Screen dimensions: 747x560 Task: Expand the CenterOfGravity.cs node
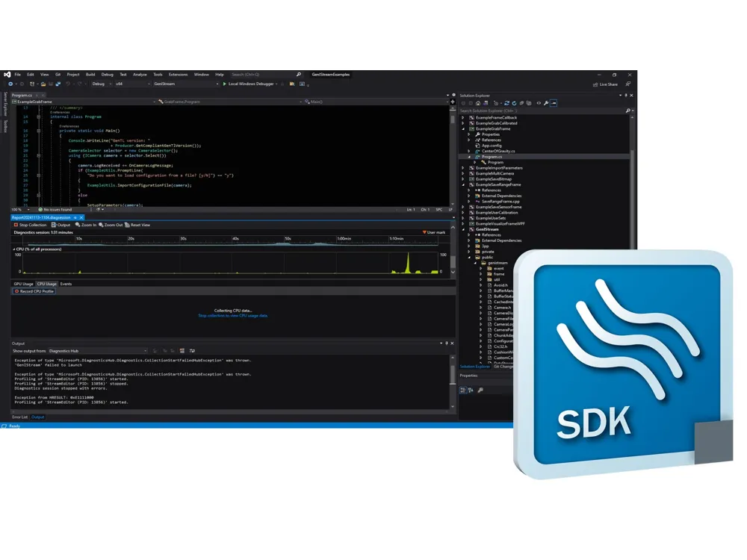[x=469, y=152]
